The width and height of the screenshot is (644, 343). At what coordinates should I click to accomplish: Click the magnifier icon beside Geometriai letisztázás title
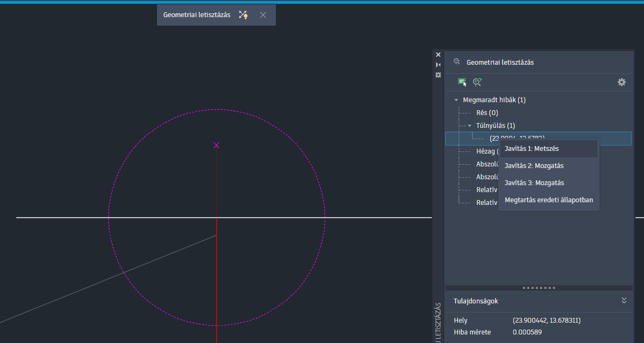pyautogui.click(x=456, y=62)
